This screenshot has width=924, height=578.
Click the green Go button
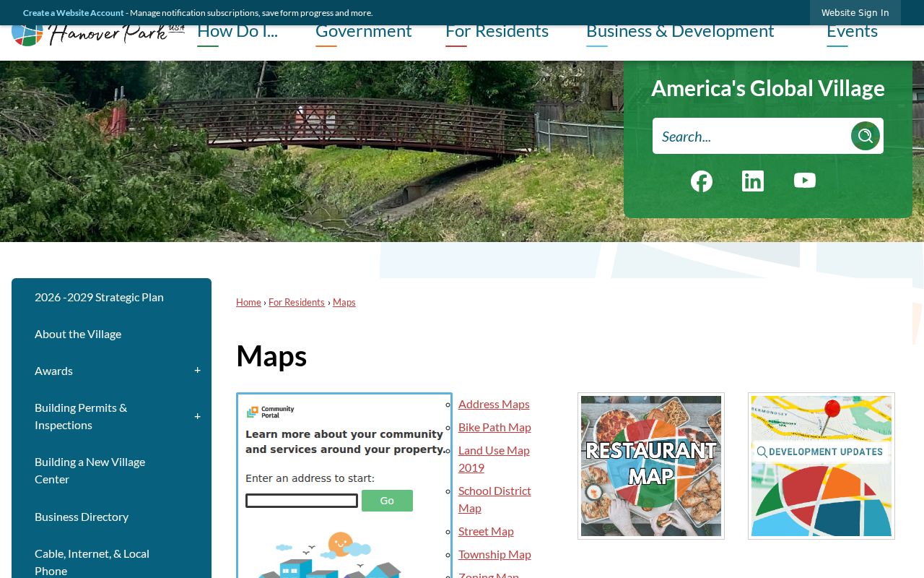point(387,501)
